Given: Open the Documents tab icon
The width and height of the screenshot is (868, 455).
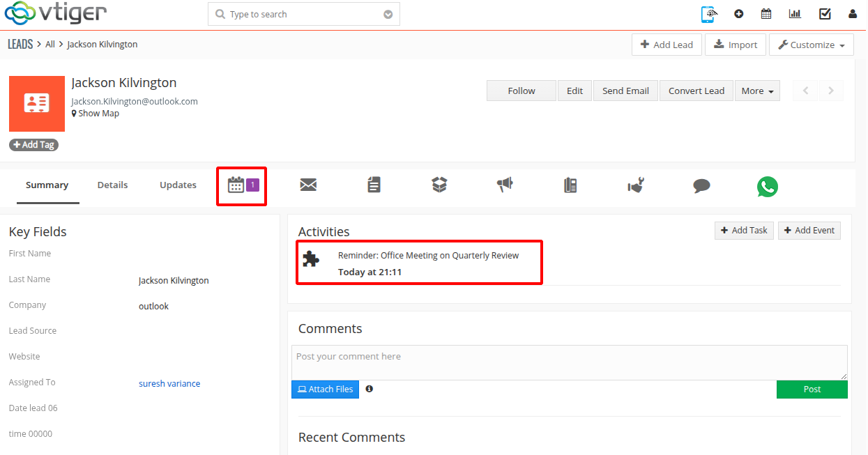Looking at the screenshot, I should click(x=374, y=185).
